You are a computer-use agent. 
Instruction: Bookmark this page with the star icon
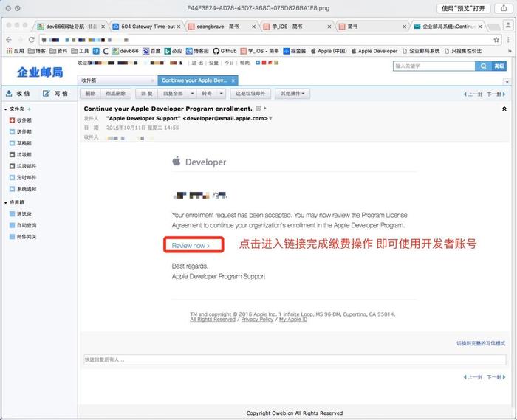click(496, 40)
